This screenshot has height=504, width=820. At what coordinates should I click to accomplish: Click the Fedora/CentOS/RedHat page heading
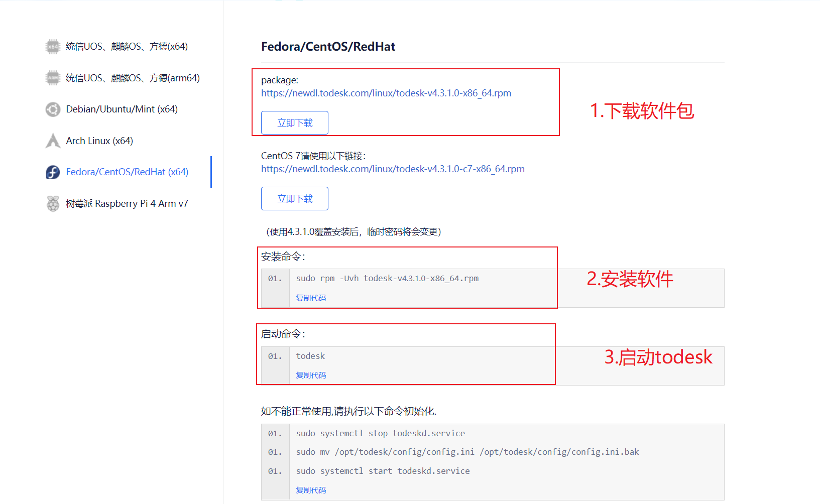(328, 47)
